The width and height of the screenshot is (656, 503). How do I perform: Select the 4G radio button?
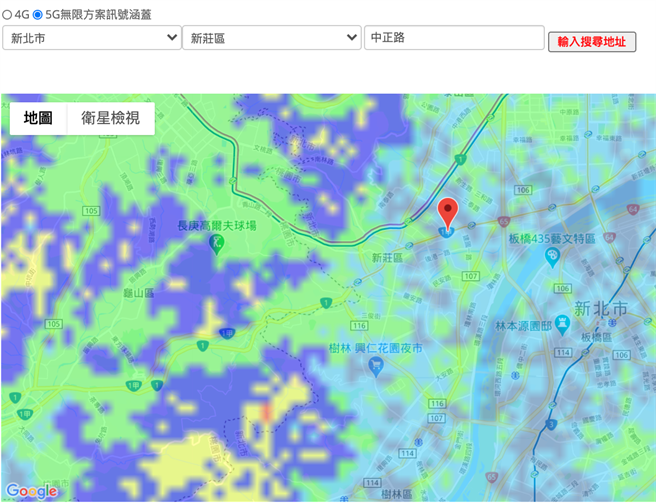coord(7,15)
